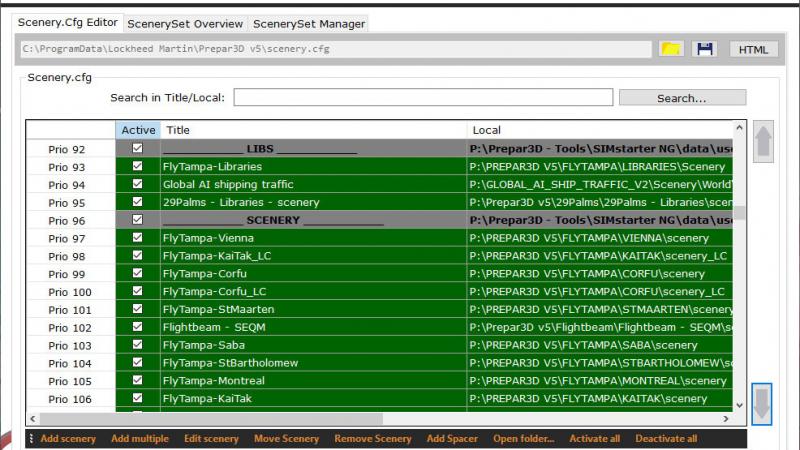This screenshot has height=450, width=800.
Task: Click the vertical scrollbar thumb
Action: [739, 212]
